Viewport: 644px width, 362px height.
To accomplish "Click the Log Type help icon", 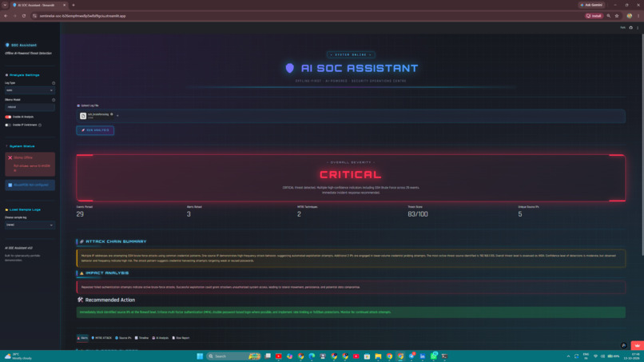I will 54,83.
